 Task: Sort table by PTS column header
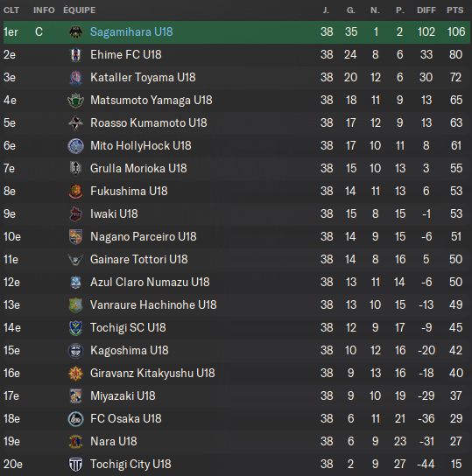tap(454, 10)
